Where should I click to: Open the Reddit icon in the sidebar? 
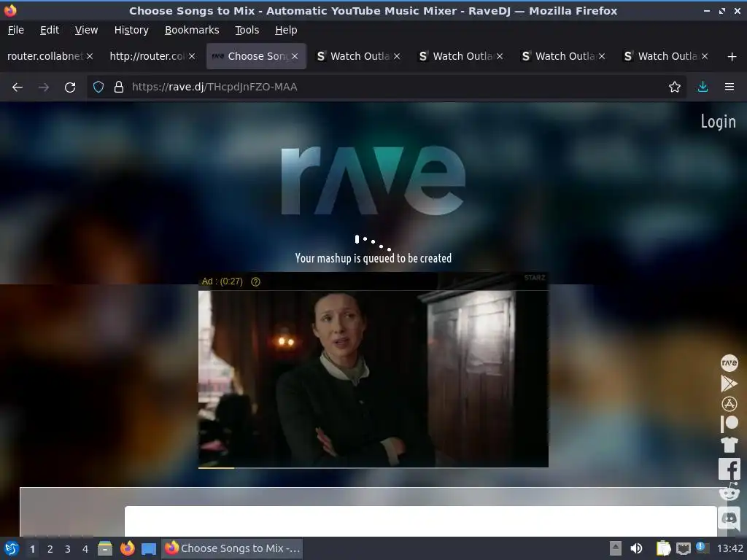click(x=729, y=492)
